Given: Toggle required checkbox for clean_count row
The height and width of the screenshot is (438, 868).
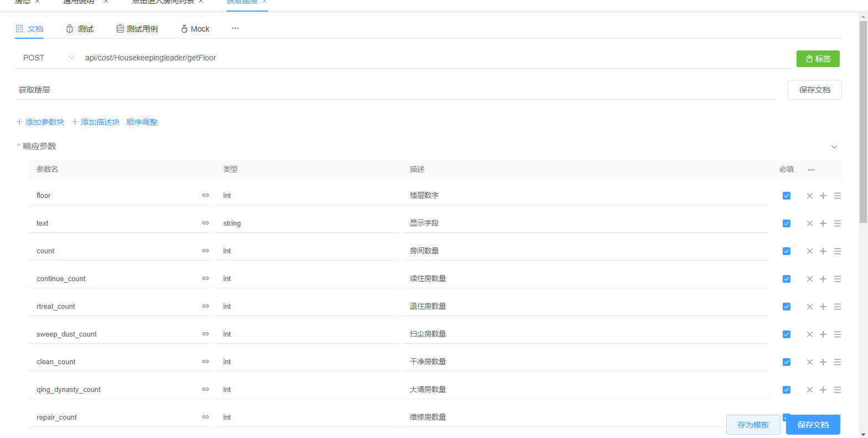Looking at the screenshot, I should (786, 362).
